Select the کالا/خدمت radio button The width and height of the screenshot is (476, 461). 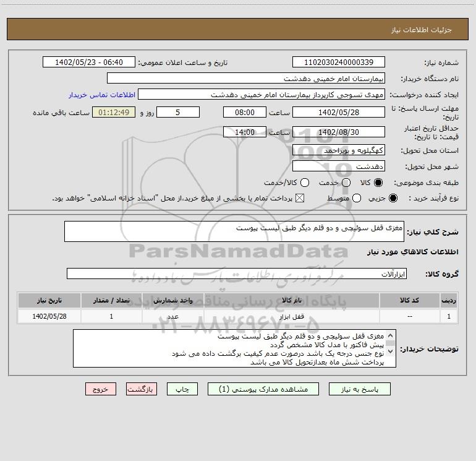pyautogui.click(x=305, y=183)
